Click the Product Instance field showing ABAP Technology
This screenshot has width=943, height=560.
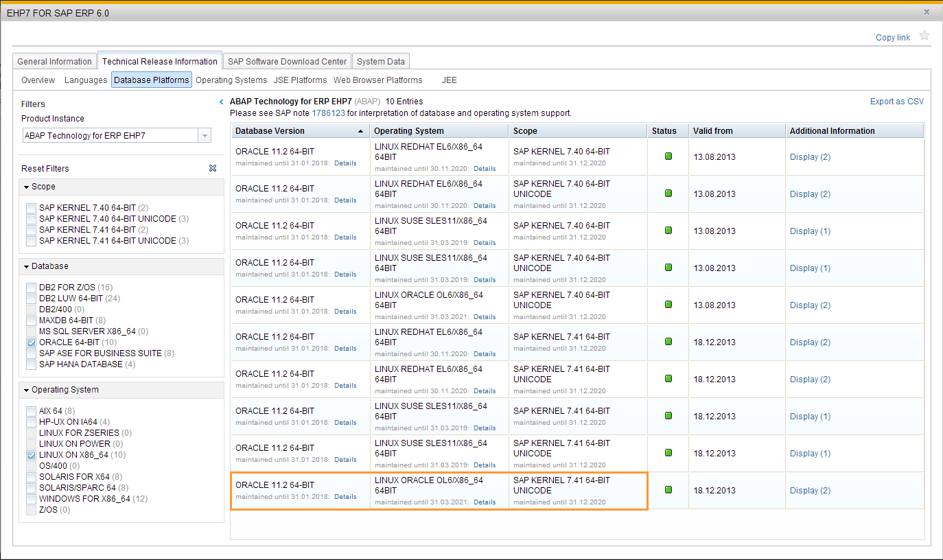click(x=110, y=136)
